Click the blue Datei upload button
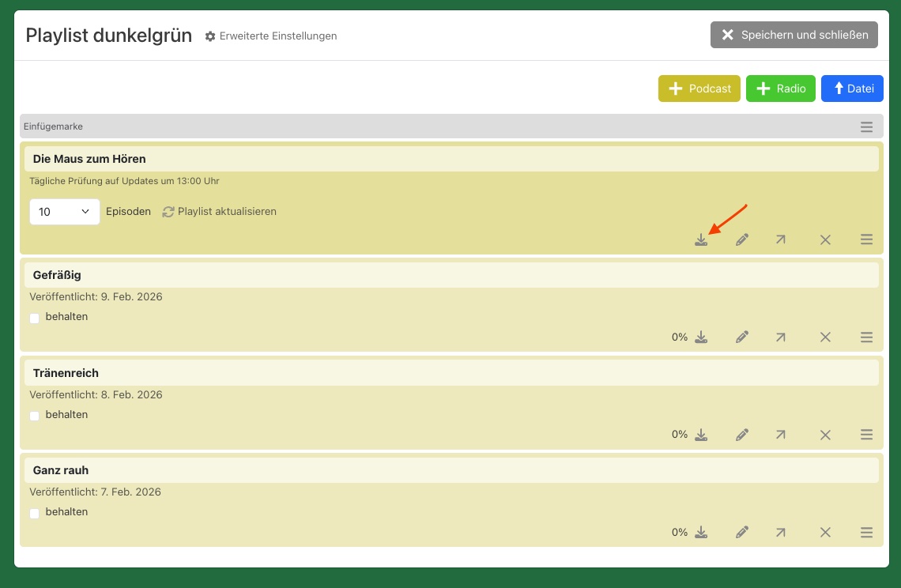This screenshot has height=588, width=901. pyautogui.click(x=852, y=89)
